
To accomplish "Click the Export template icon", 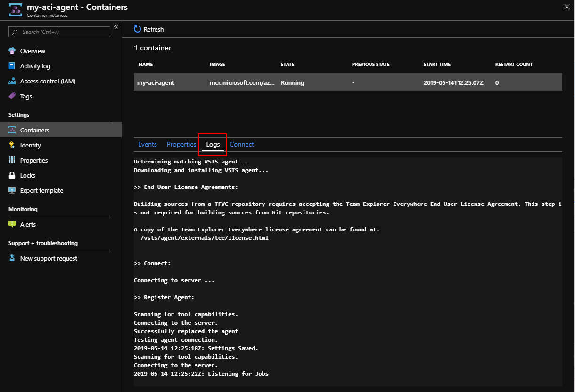I will (x=12, y=190).
